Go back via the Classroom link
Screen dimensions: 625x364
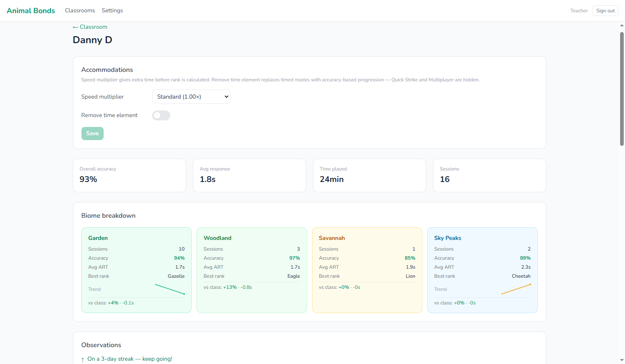click(x=90, y=27)
